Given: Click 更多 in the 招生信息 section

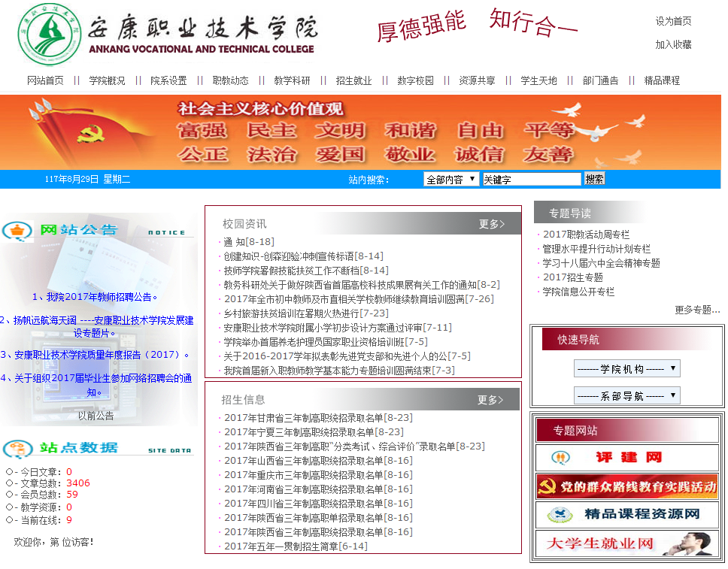Looking at the screenshot, I should tap(490, 399).
